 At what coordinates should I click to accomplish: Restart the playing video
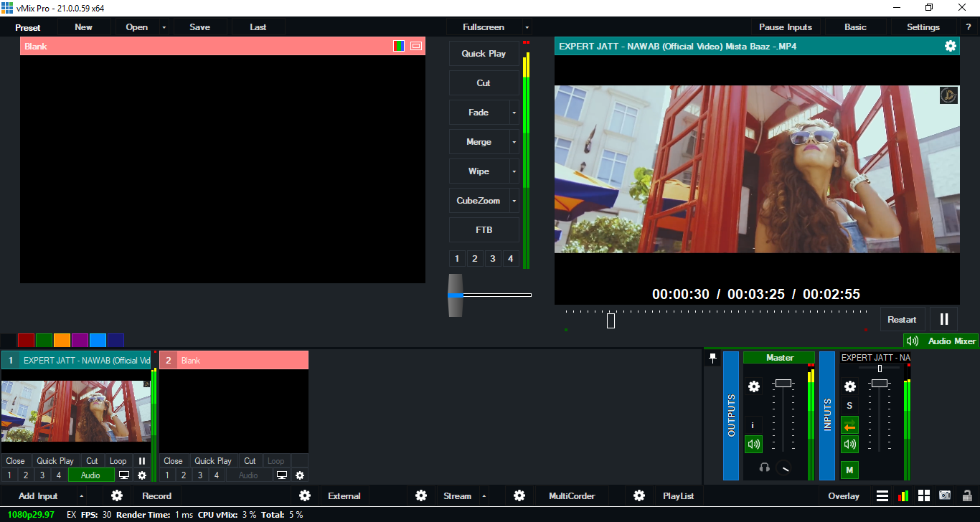click(x=902, y=318)
